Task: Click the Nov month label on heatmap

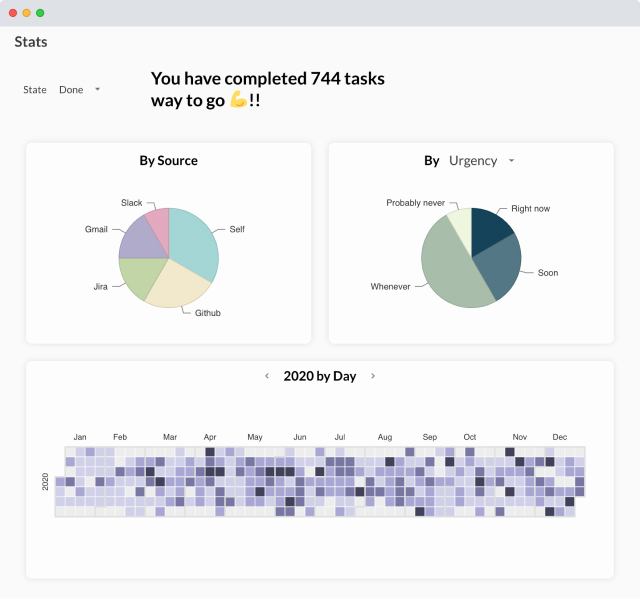Action: pyautogui.click(x=520, y=437)
